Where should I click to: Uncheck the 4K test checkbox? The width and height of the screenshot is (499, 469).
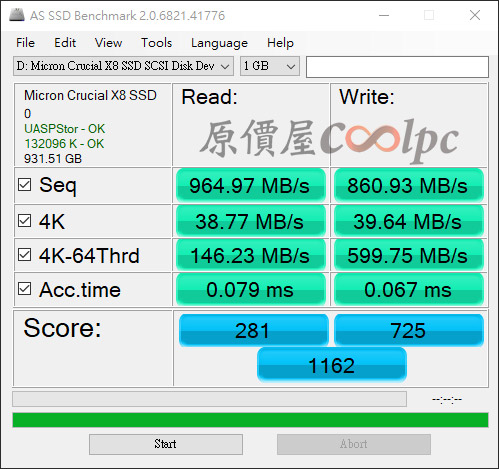coord(25,221)
